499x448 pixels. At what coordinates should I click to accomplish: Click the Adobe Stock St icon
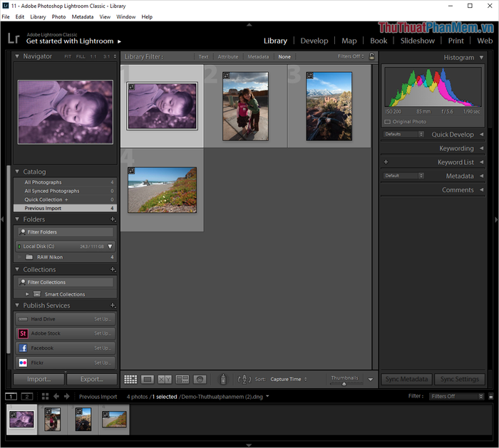pyautogui.click(x=23, y=333)
